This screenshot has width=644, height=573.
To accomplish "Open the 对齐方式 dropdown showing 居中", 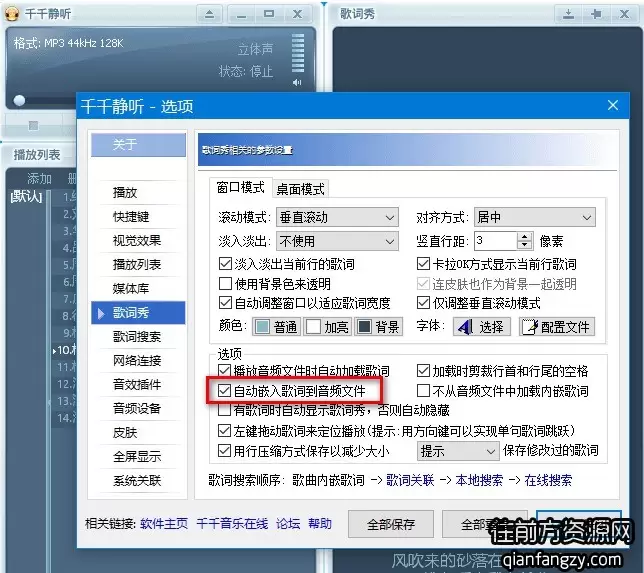I will [x=534, y=217].
